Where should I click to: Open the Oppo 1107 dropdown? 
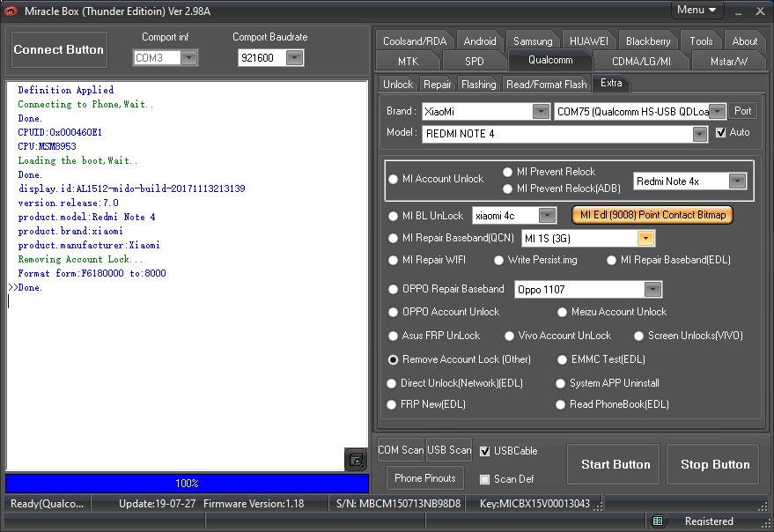point(652,290)
